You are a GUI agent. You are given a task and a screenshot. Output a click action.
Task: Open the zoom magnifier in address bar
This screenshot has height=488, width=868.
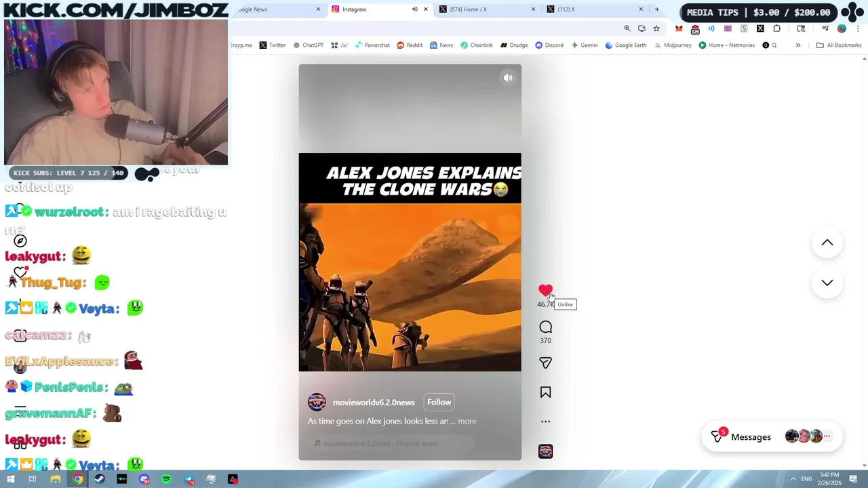tap(627, 28)
